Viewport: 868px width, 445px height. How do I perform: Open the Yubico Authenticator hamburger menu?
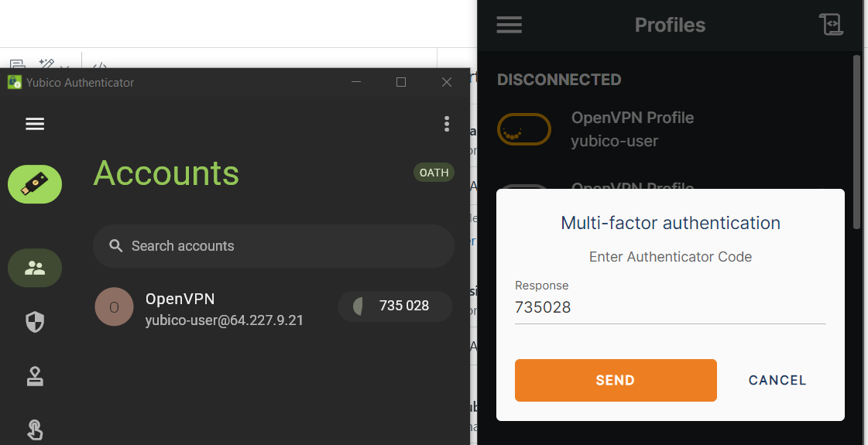[35, 124]
